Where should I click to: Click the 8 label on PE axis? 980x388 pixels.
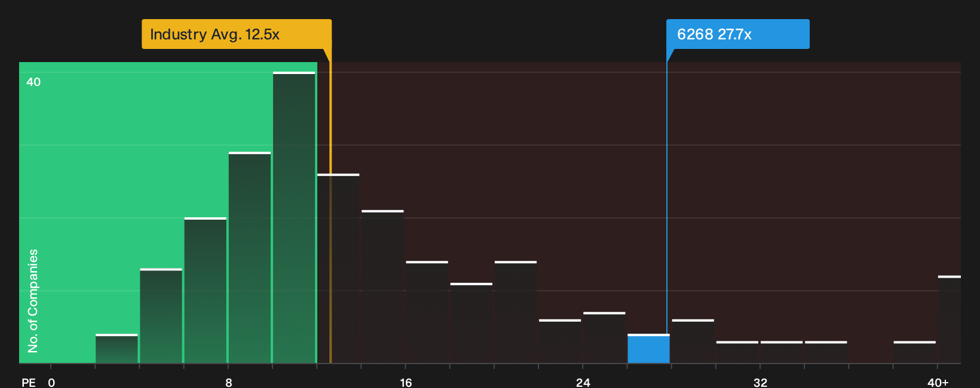[x=229, y=382]
